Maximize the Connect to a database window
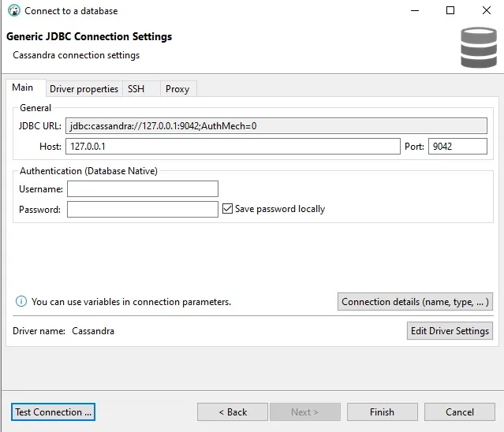This screenshot has height=432, width=504. point(450,10)
